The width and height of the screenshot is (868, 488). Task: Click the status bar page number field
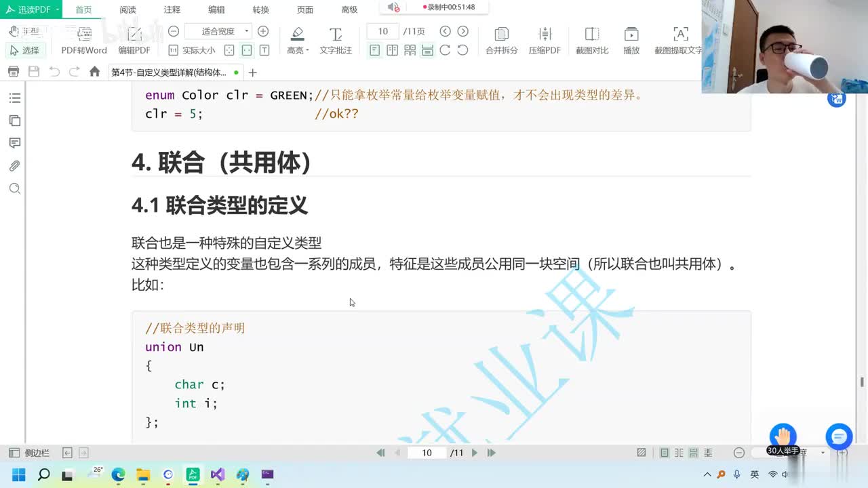427,453
